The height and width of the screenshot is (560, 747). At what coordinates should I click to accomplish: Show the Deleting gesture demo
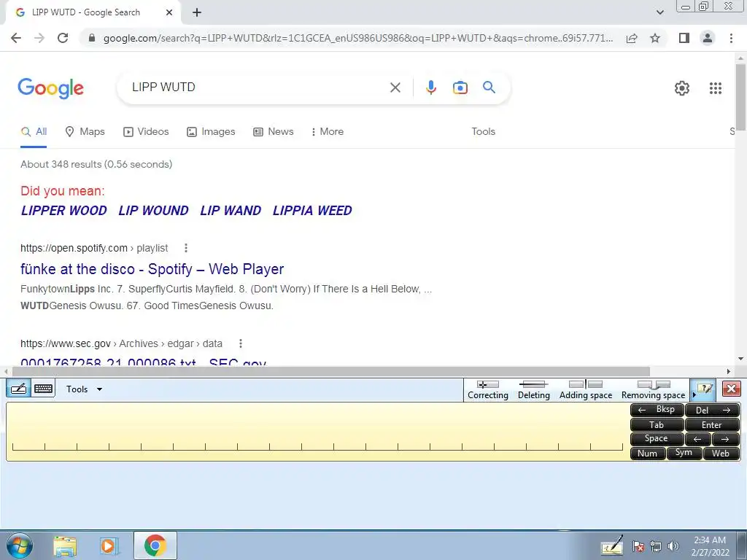[x=533, y=390]
